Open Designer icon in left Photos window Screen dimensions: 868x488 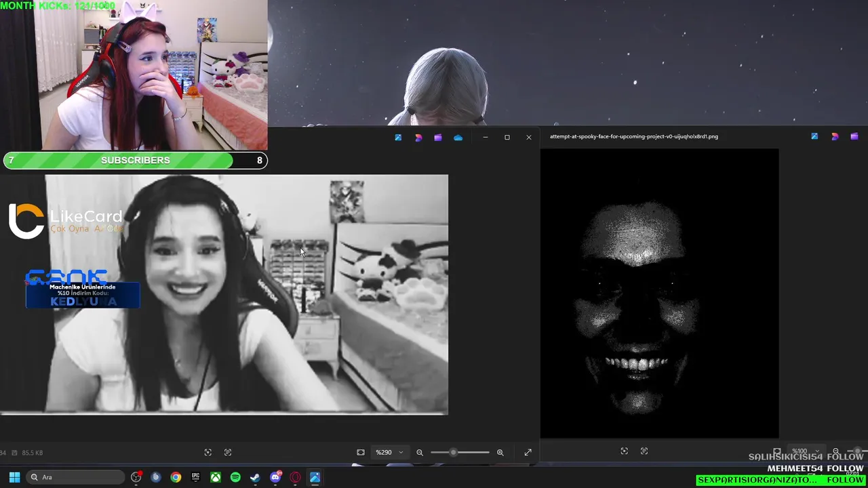tap(418, 138)
